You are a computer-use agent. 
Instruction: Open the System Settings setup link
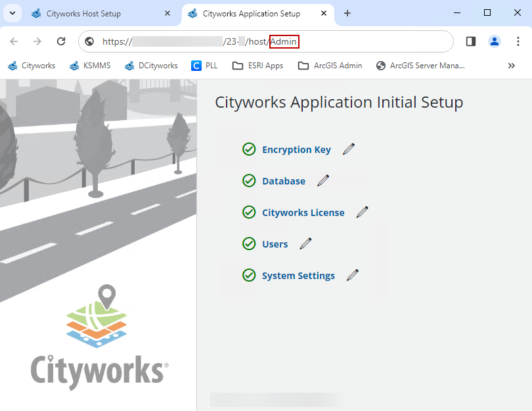click(298, 276)
